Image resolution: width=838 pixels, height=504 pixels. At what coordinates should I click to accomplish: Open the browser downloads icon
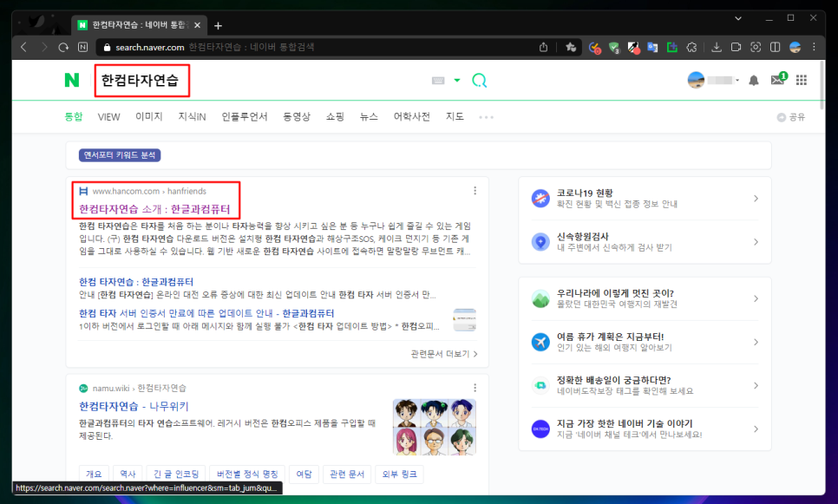click(717, 47)
